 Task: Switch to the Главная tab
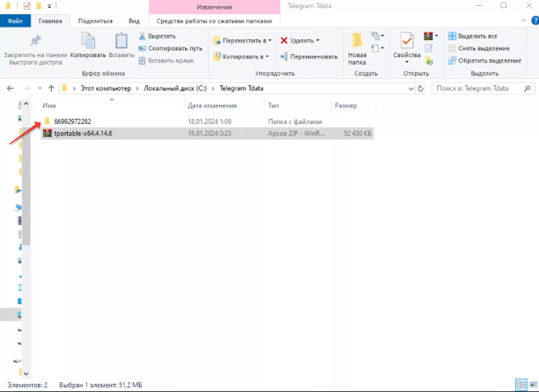click(x=50, y=21)
